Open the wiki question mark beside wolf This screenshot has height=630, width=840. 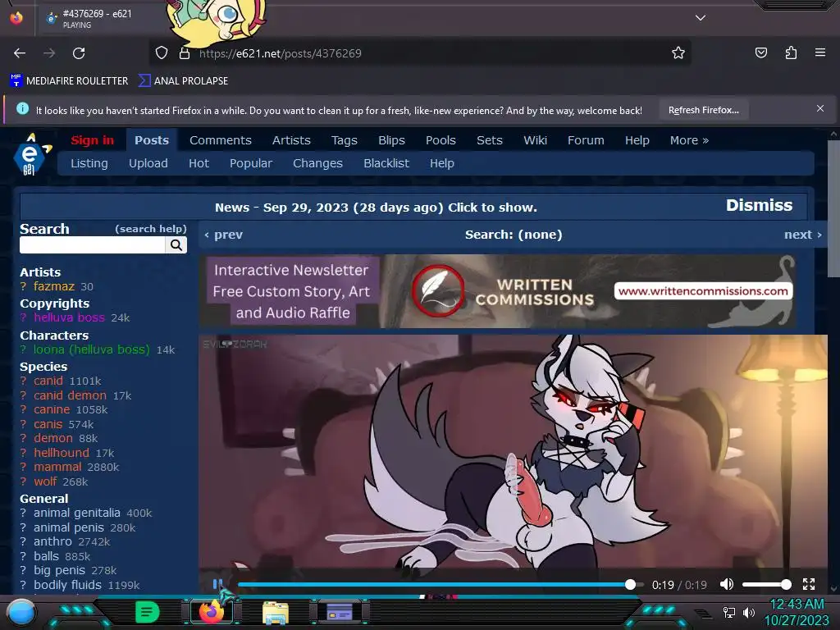(23, 482)
